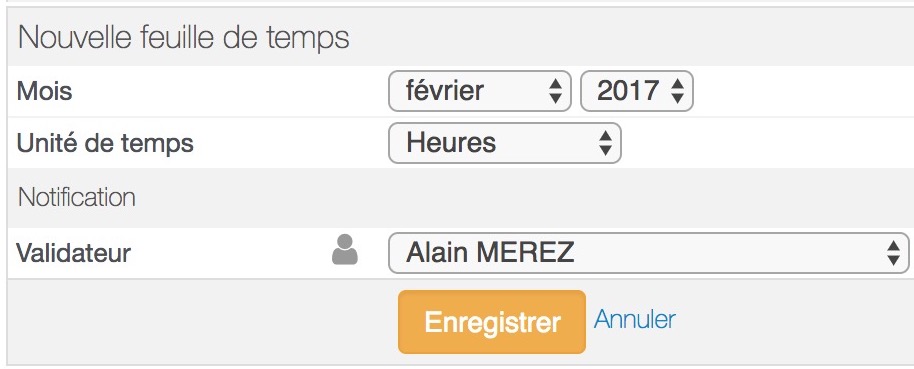914x369 pixels.
Task: Click the Mois field label
Action: point(44,91)
